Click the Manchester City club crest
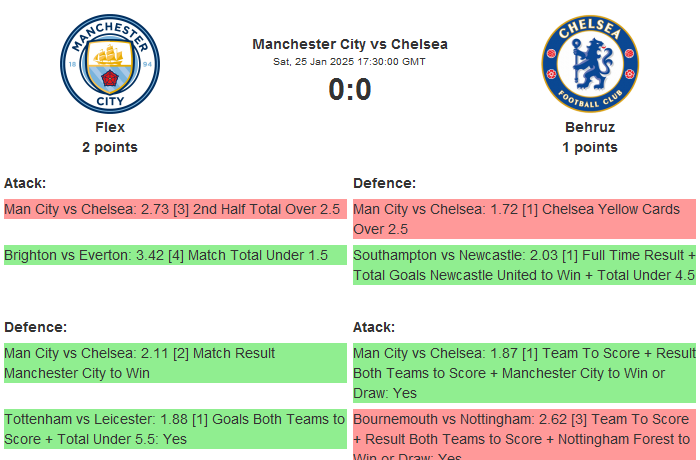This screenshot has width=700, height=460. tap(110, 63)
